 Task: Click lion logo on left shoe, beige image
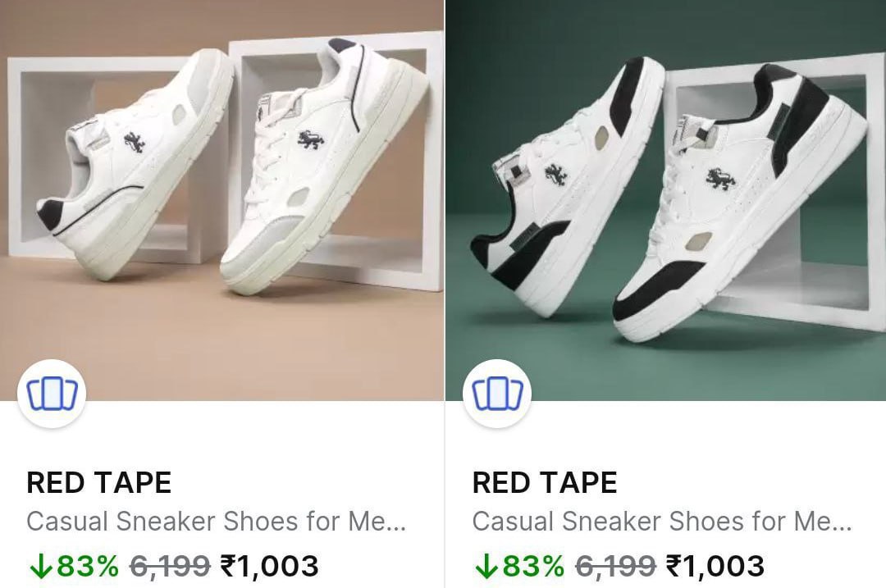135,141
